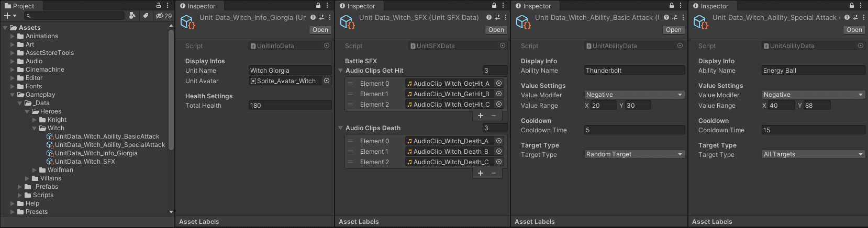Collapse the Audio Clips Death foldout
Image resolution: width=868 pixels, height=228 pixels.
point(341,128)
